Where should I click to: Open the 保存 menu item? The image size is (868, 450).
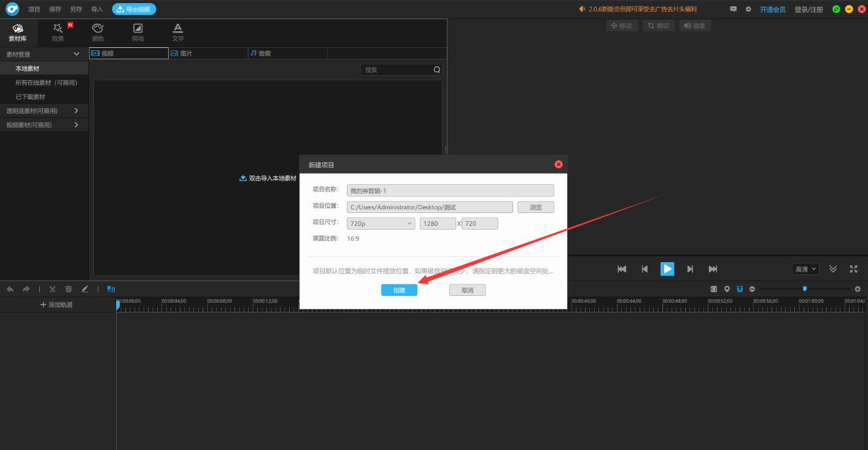click(55, 9)
